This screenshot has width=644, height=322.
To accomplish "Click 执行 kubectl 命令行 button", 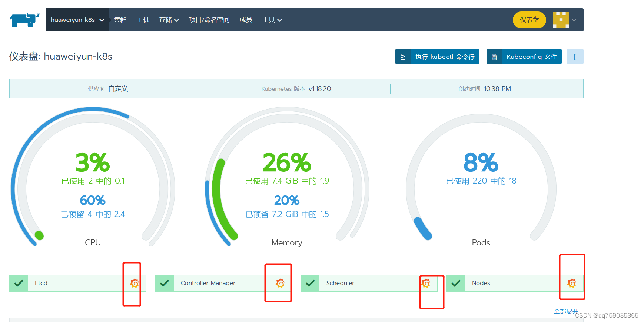I will pyautogui.click(x=437, y=57).
